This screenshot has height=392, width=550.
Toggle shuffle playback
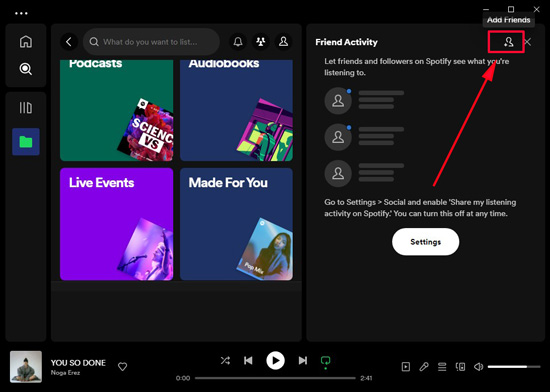[x=225, y=360]
